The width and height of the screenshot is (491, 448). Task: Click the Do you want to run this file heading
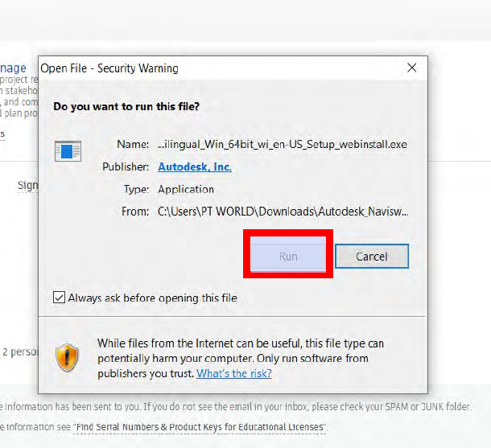[x=126, y=106]
